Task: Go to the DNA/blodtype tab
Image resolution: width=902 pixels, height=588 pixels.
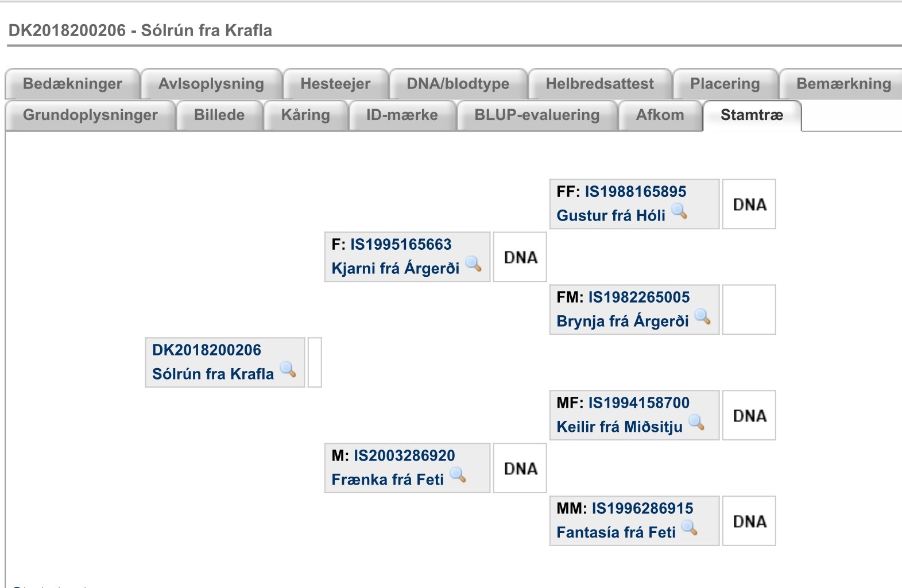Action: coord(458,84)
